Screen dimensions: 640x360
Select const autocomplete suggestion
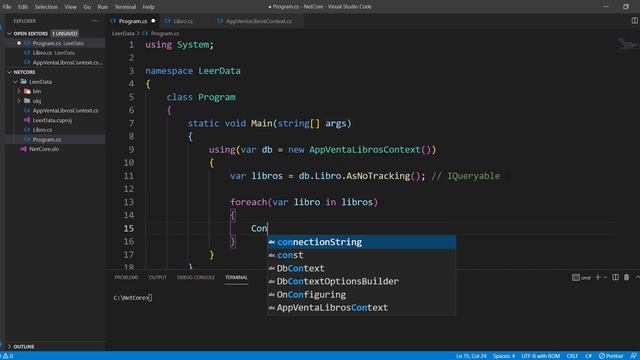pos(361,255)
